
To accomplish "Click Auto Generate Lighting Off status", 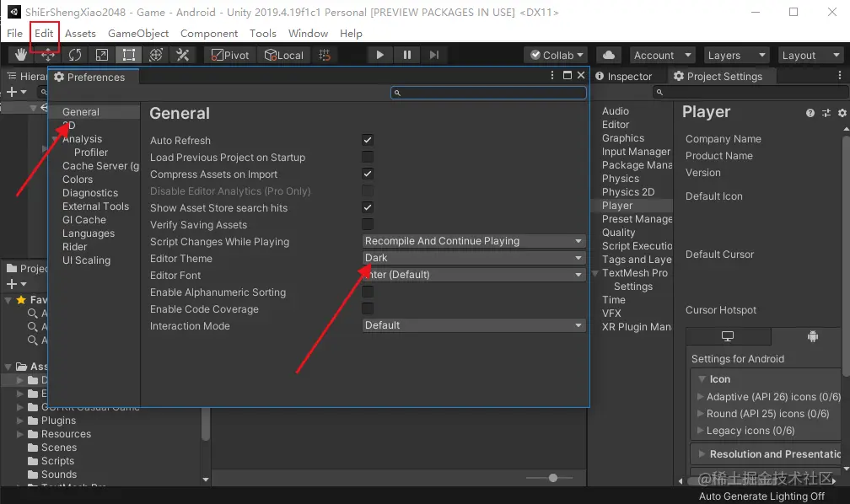I will (761, 496).
